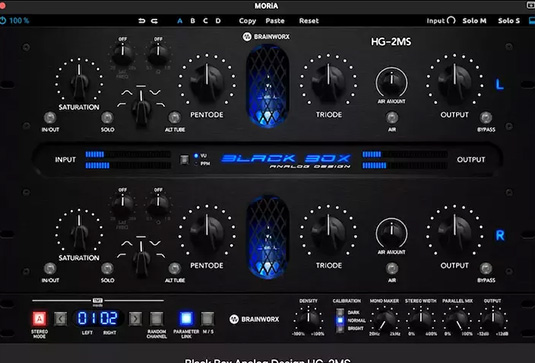Click the blue panel icon at top-right
The width and height of the screenshot is (535, 363).
pos(532,21)
